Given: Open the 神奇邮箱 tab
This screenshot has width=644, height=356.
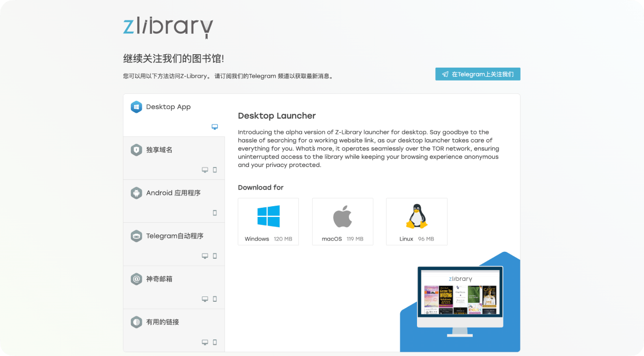Looking at the screenshot, I should (x=174, y=287).
